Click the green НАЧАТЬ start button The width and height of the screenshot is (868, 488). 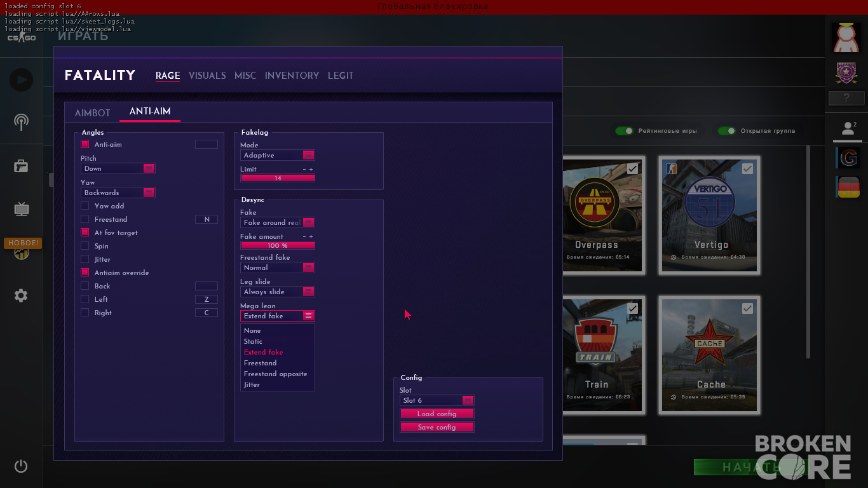click(x=750, y=467)
